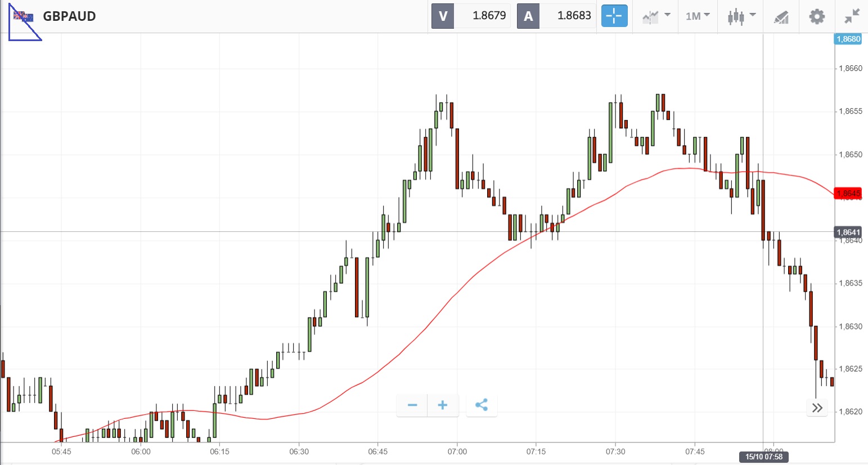The width and height of the screenshot is (868, 465).
Task: Click the red 1,8645 moving average label
Action: [848, 194]
